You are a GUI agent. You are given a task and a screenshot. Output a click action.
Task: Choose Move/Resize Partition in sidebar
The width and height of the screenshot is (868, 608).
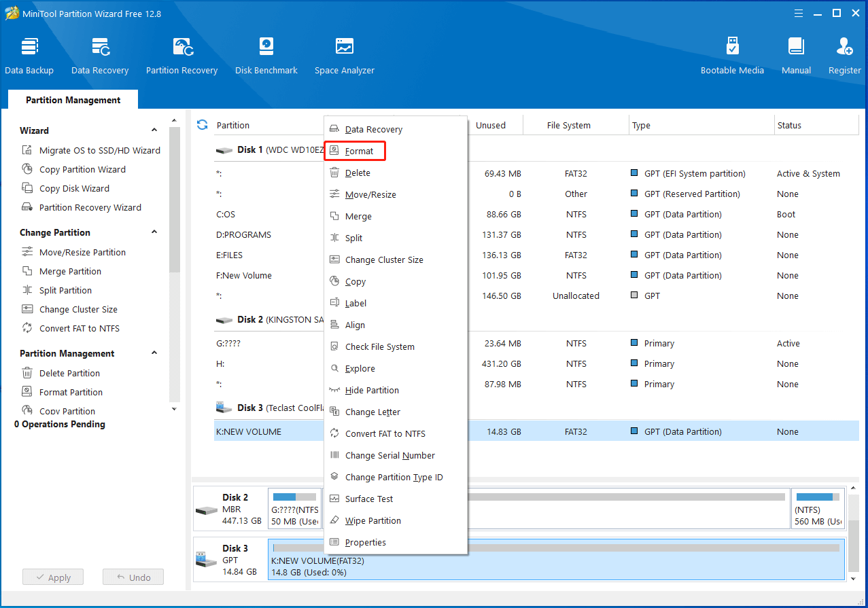click(73, 252)
